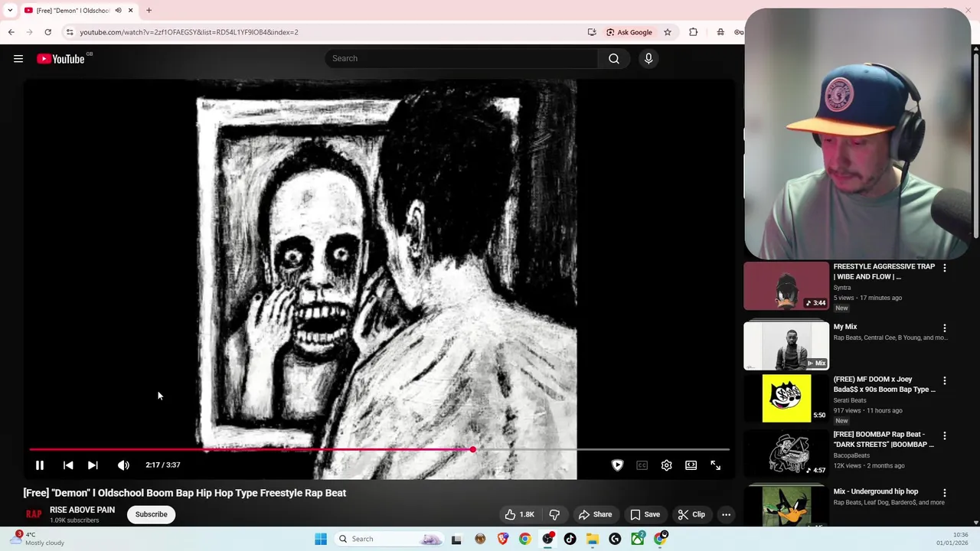Skip to the next video
Screen dimensions: 980x551
[93, 465]
